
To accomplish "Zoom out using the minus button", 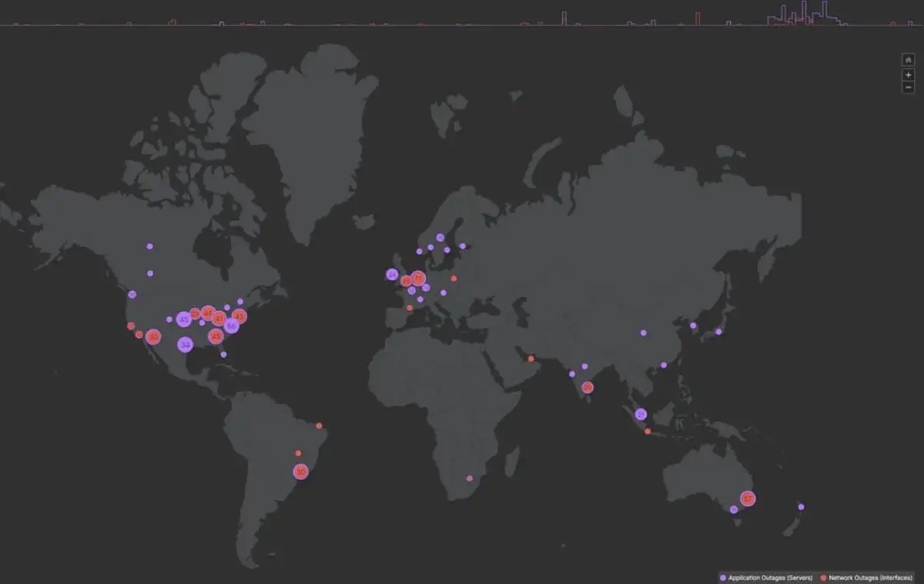I will point(909,87).
